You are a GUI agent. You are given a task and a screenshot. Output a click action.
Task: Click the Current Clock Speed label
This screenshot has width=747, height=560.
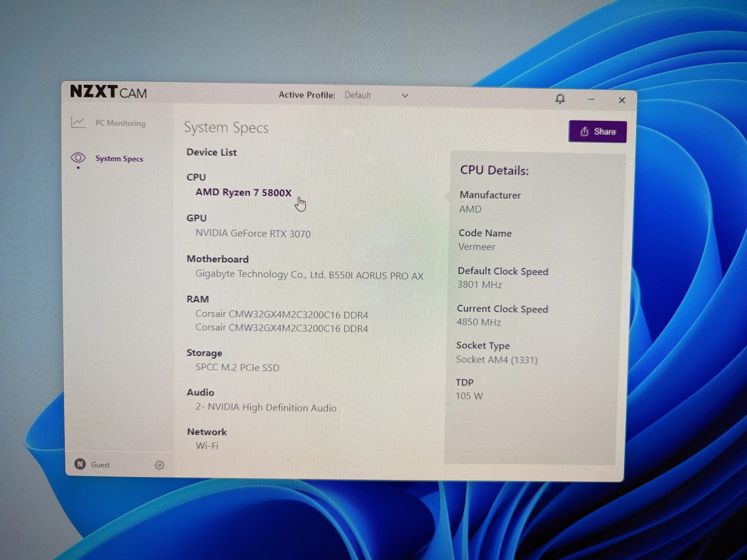pyautogui.click(x=502, y=309)
